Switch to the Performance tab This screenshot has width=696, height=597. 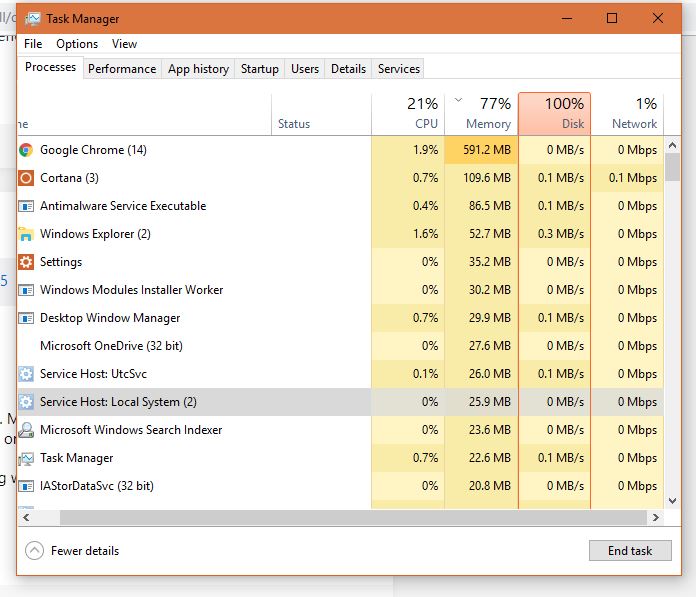pyautogui.click(x=122, y=69)
